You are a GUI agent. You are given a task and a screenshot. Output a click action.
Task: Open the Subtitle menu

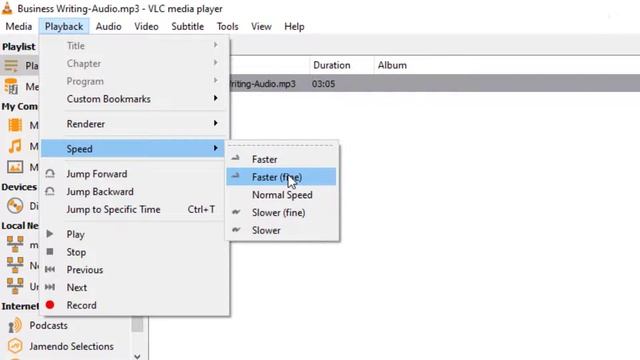pos(188,27)
